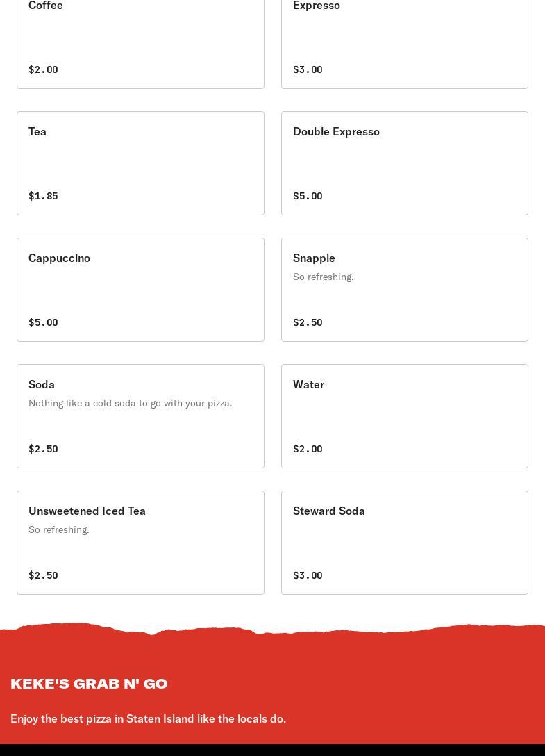Screen dimensions: 545x756
Task: Click Snapple's "So refreshing." description
Action: click(x=324, y=277)
